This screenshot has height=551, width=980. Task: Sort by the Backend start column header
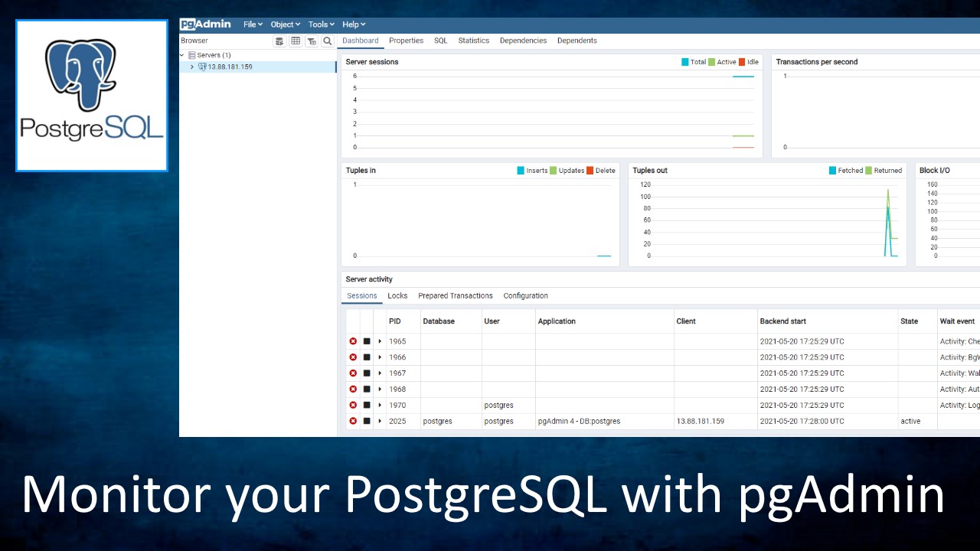point(828,321)
